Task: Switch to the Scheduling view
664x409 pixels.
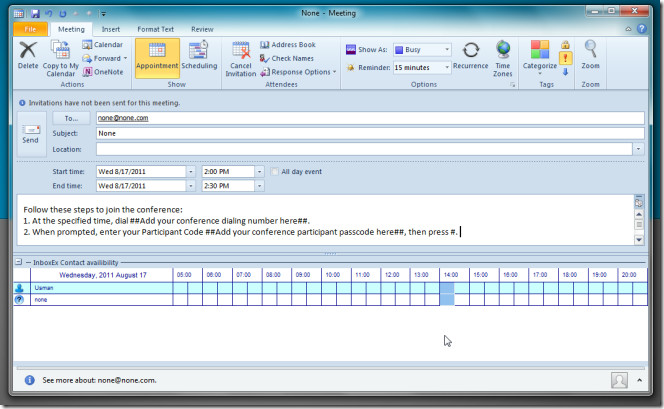Action: 199,56
